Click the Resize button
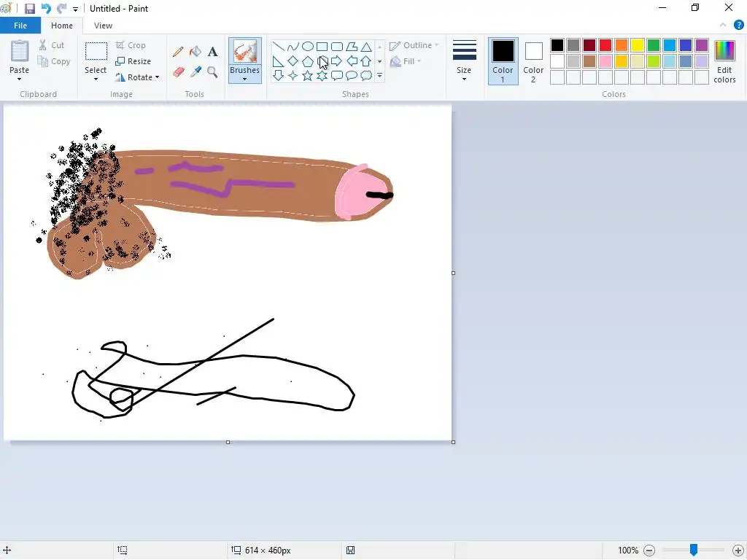This screenshot has width=747, height=560. pyautogui.click(x=133, y=61)
